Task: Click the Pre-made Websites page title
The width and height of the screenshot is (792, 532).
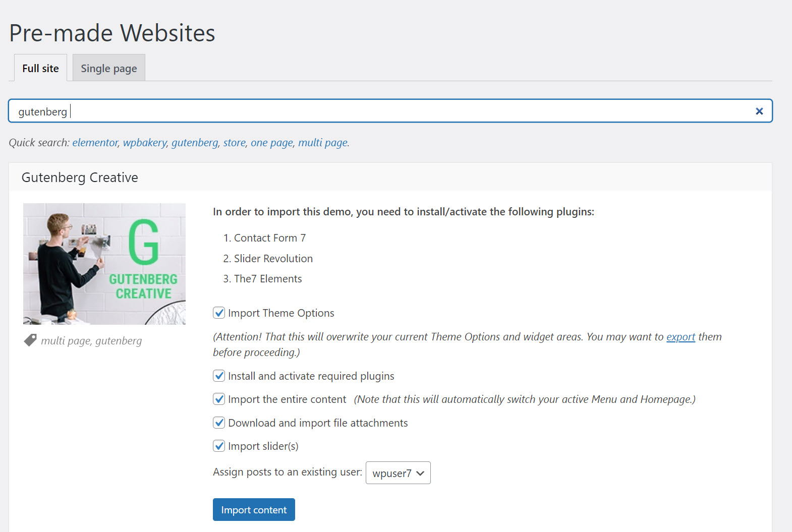Action: tap(112, 33)
